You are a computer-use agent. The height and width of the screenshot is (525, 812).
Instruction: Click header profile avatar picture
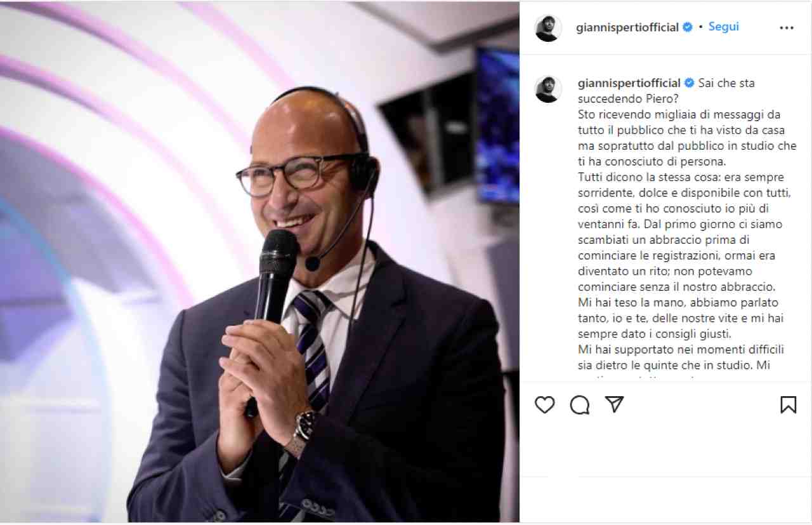548,28
